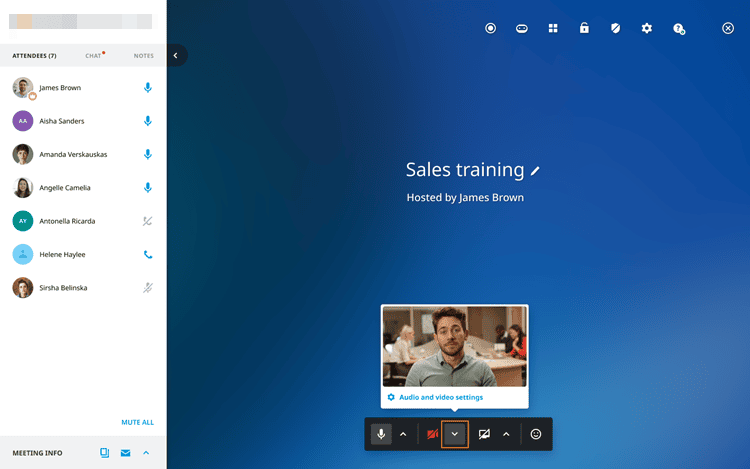Edit the Sales training title with pencil
The width and height of the screenshot is (750, 469).
[x=536, y=171]
